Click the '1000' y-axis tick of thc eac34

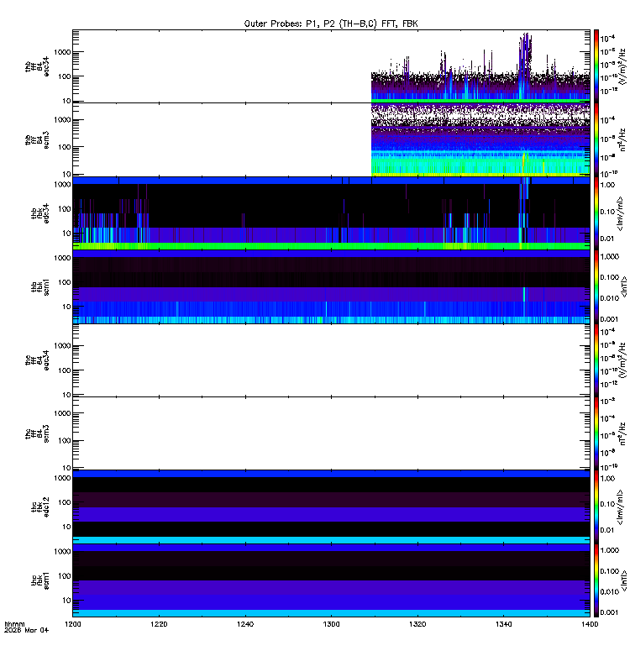[62, 346]
